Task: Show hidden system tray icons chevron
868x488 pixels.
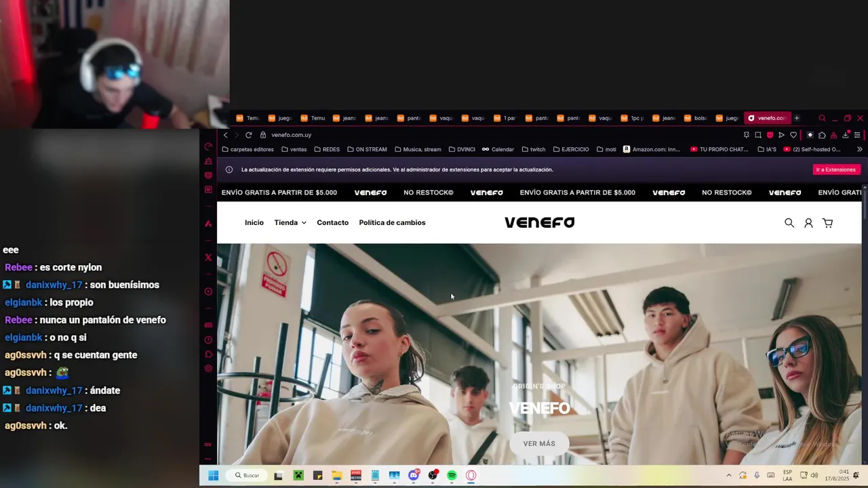Action: tap(729, 475)
